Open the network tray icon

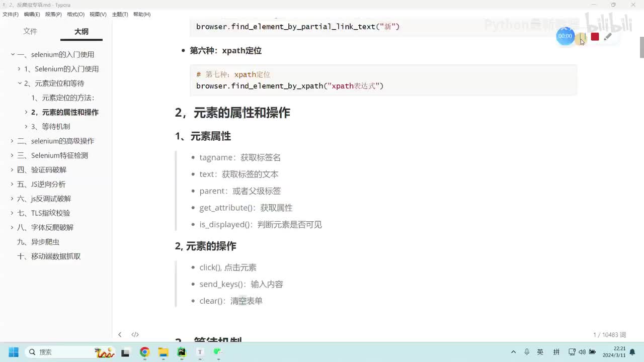(x=572, y=352)
